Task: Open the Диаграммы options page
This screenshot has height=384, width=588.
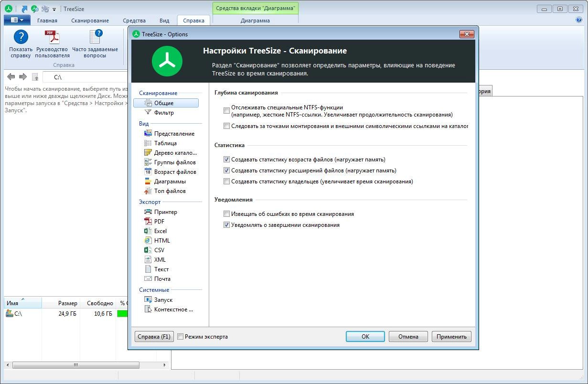Action: [x=166, y=181]
